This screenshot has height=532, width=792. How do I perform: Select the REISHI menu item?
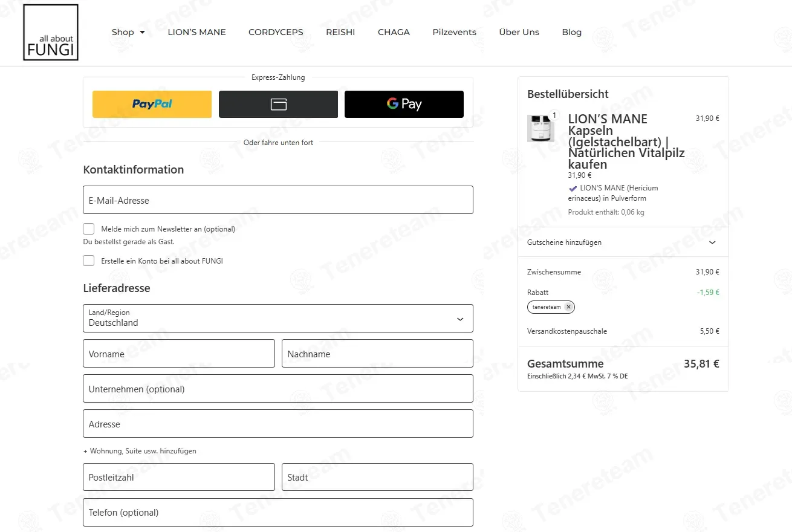pos(340,32)
